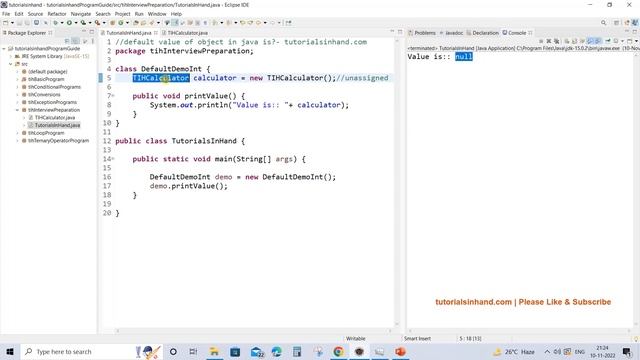Toggle Mark Occurrences in toolbar

click(x=175, y=23)
